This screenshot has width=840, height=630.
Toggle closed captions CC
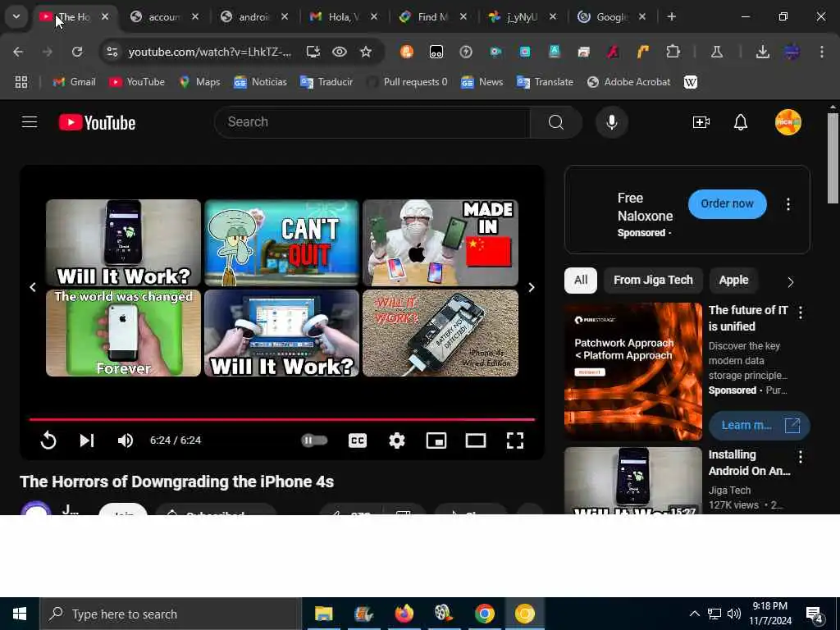[358, 441]
